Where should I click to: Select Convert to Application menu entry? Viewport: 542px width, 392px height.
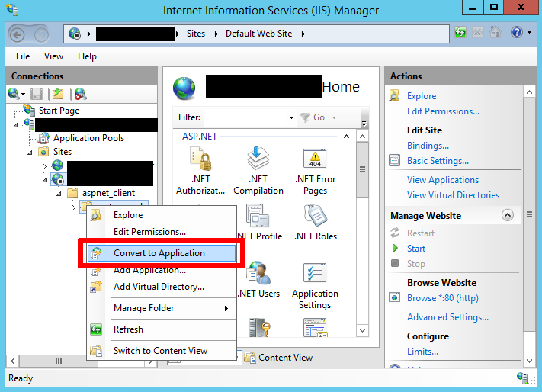[159, 253]
